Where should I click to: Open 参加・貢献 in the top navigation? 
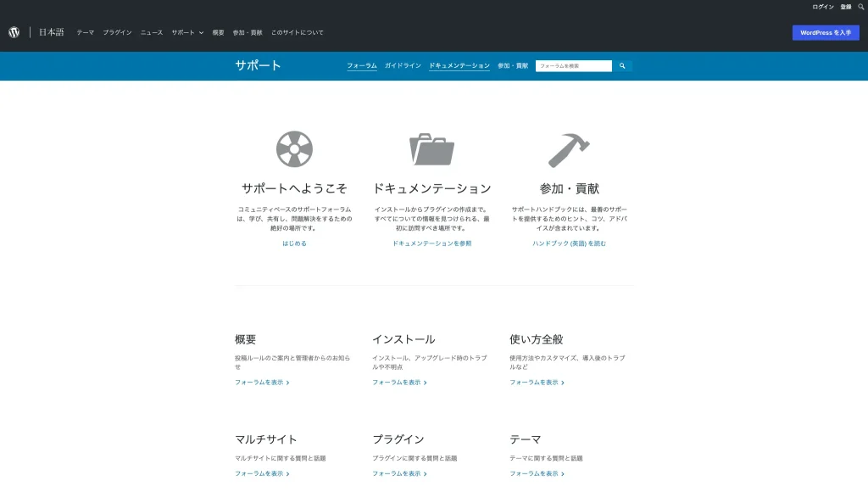(x=248, y=33)
